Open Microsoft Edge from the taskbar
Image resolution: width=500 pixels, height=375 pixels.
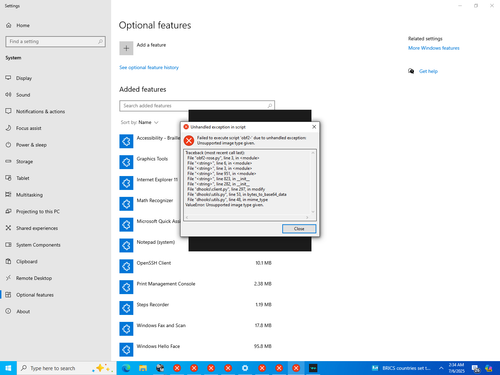(x=126, y=368)
